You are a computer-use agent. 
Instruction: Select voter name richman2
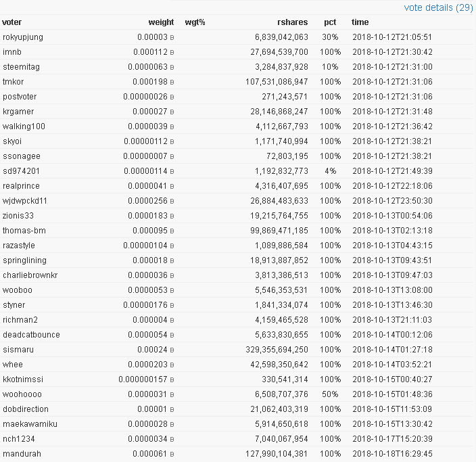[x=20, y=320]
